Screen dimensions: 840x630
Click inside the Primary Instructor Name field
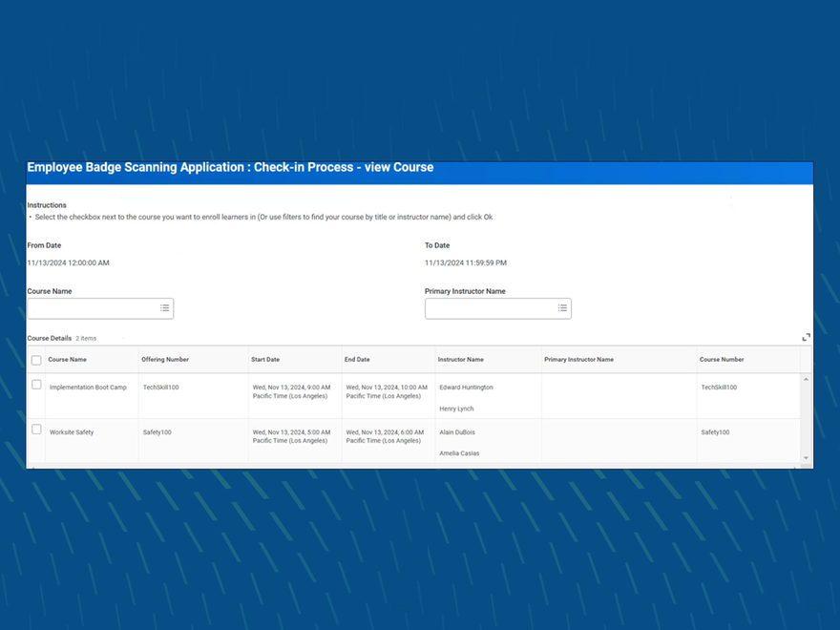coord(489,308)
